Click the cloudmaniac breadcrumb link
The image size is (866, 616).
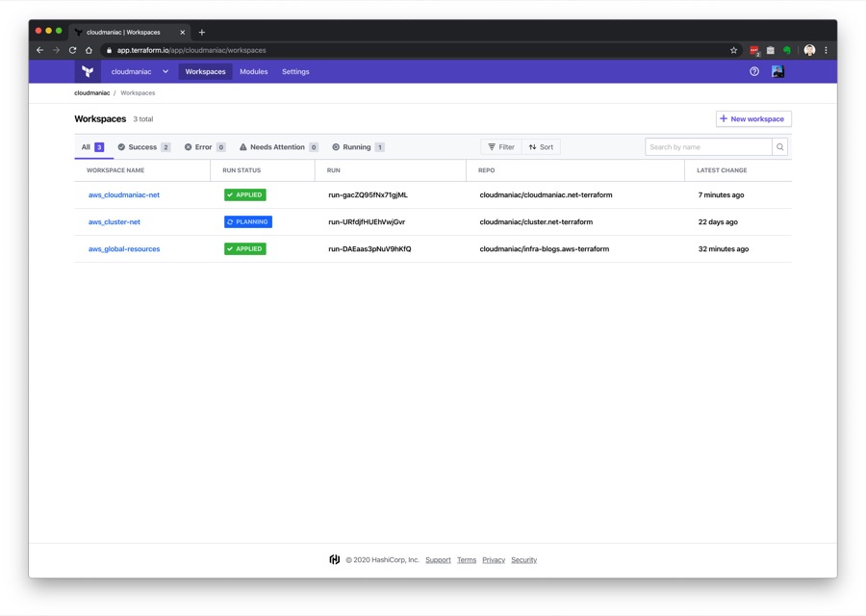[91, 92]
